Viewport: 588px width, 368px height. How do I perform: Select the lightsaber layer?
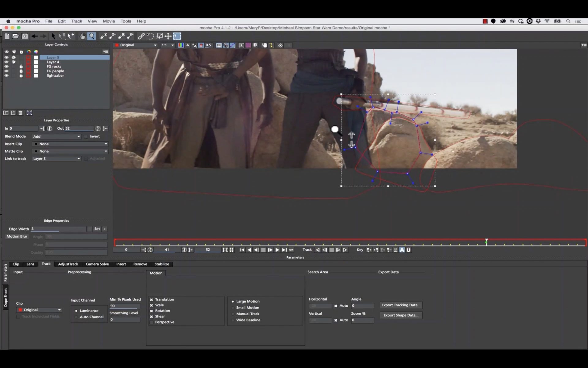[55, 75]
